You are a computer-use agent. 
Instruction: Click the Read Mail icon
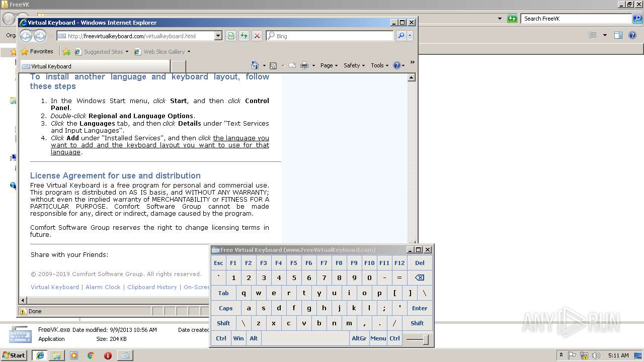click(x=292, y=65)
